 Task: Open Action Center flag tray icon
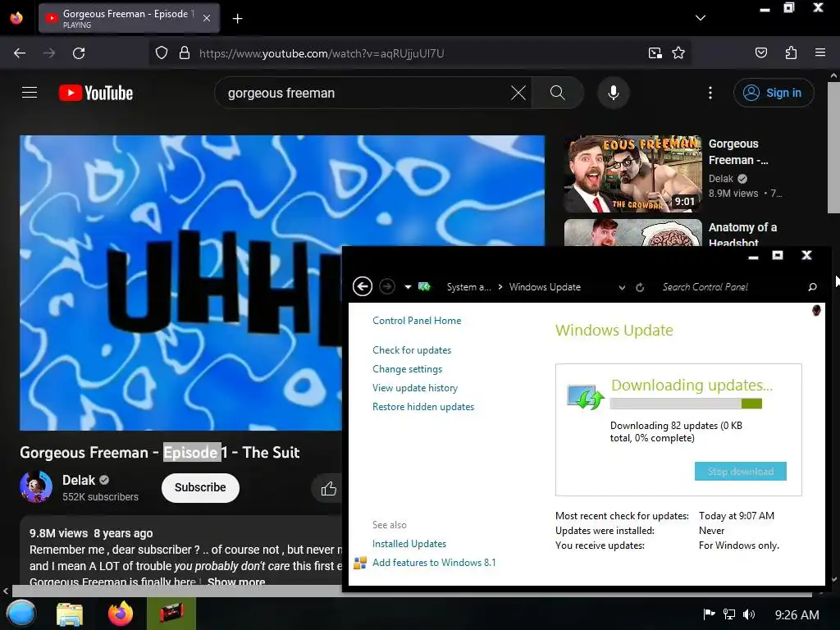point(709,614)
